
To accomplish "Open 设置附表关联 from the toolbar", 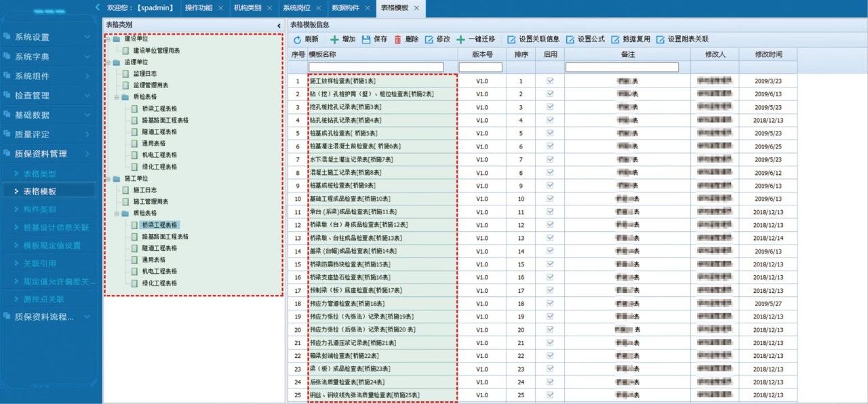I will click(683, 39).
